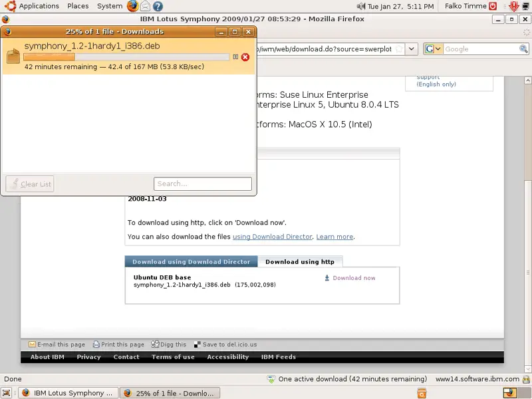
Task: Click the Firefox icon in the browser title bar
Action: click(5, 19)
